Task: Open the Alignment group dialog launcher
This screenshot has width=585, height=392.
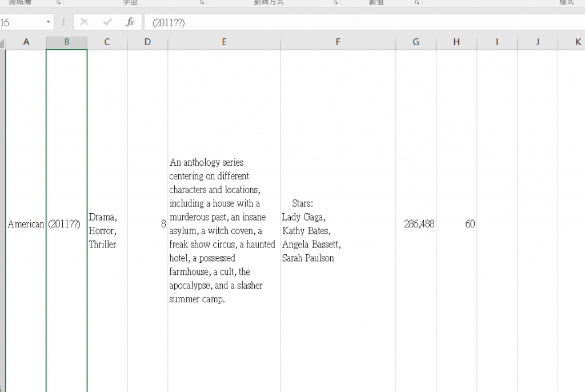Action: pyautogui.click(x=335, y=2)
